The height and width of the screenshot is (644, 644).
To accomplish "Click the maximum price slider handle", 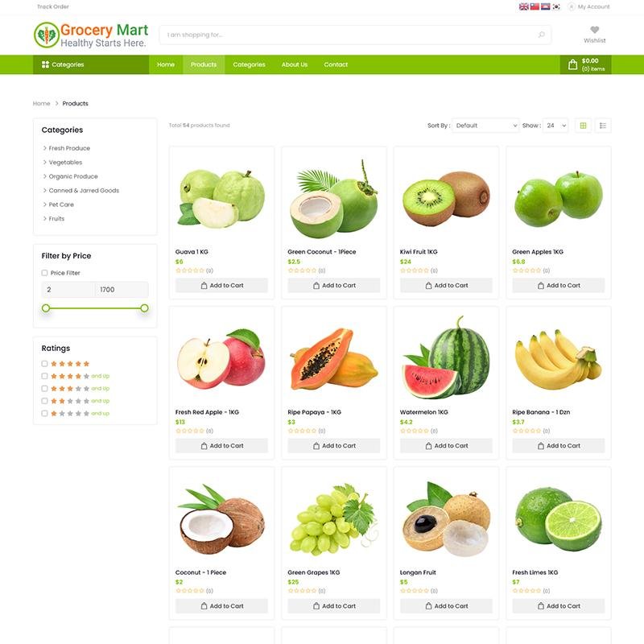I will 144,308.
